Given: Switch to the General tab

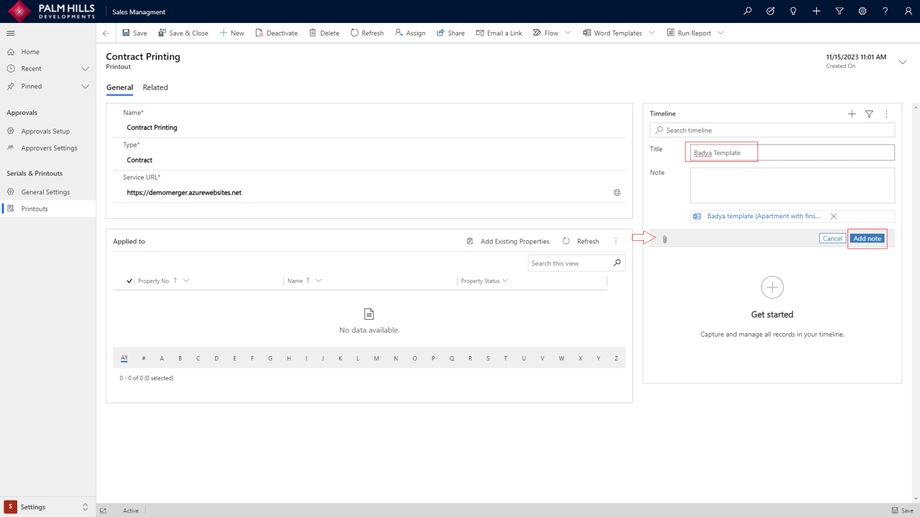Looking at the screenshot, I should pyautogui.click(x=119, y=87).
